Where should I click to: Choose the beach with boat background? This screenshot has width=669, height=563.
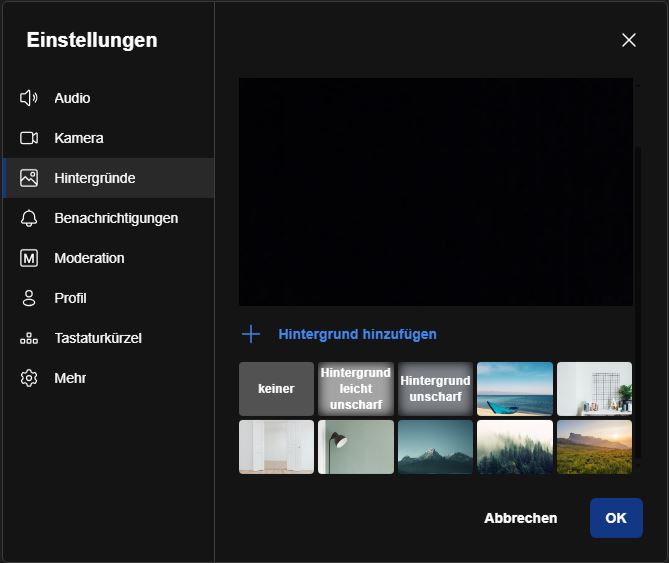(x=515, y=389)
